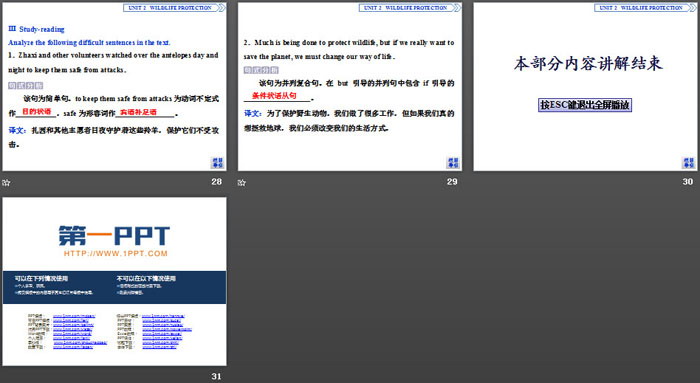Click the 不可以在以下情况使用 heading on slide 31

click(146, 278)
